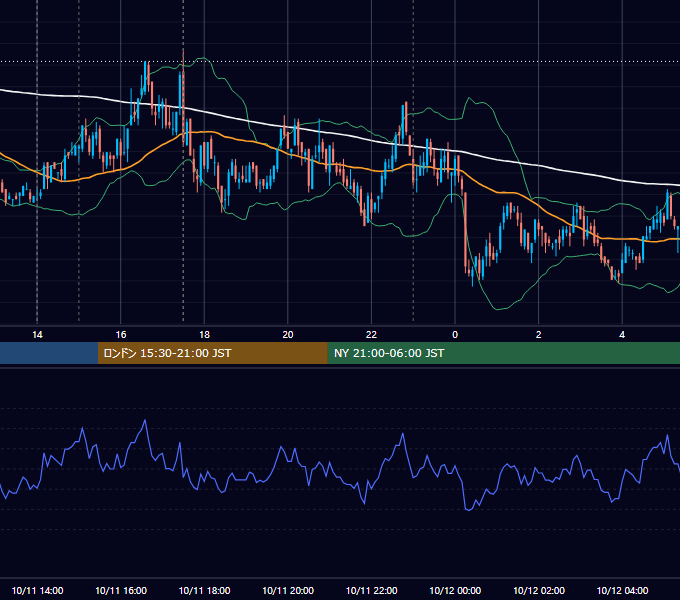Select the ロンドン 15:30-21:00 JST session band
680x600 pixels.
(212, 353)
